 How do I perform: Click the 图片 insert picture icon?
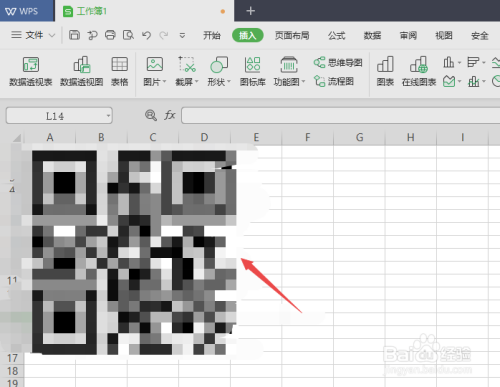[x=155, y=64]
